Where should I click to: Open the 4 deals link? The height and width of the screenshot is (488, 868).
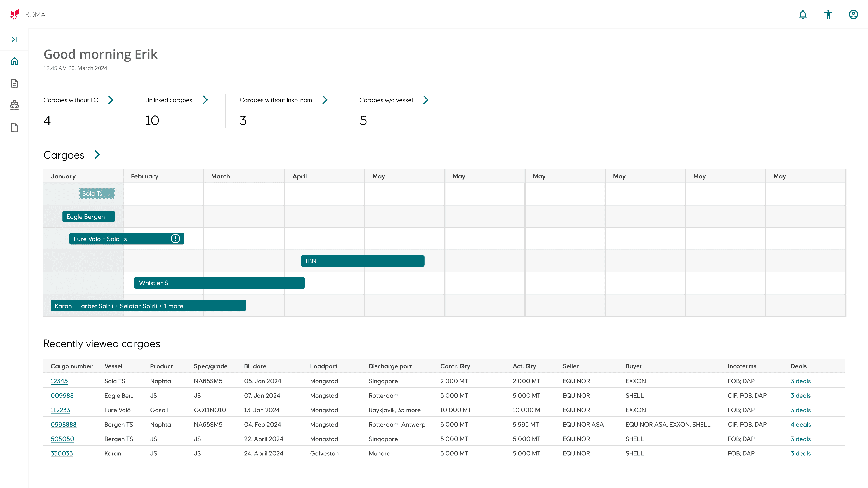pos(801,424)
